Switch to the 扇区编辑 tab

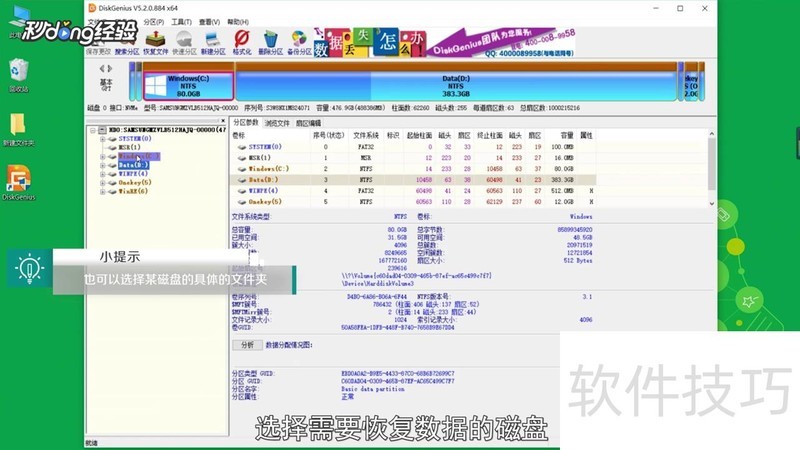308,123
